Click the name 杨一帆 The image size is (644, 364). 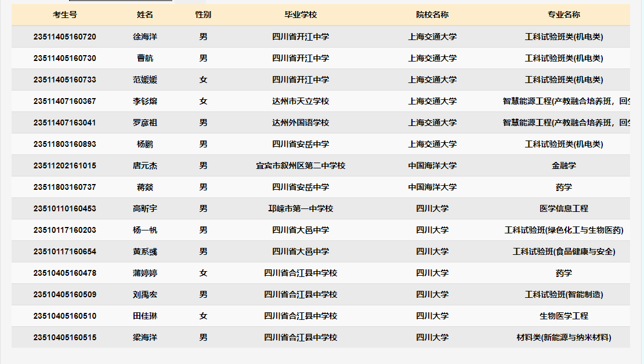(x=145, y=230)
